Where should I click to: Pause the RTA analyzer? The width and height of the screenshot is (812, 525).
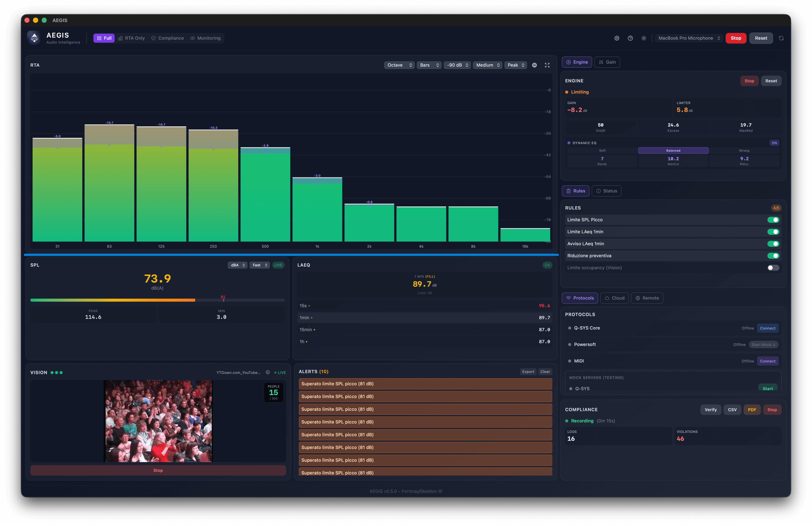(534, 65)
